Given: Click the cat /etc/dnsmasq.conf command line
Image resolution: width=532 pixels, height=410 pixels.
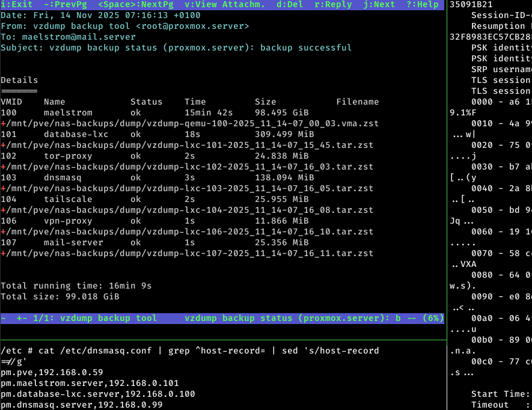Looking at the screenshot, I should pos(190,350).
